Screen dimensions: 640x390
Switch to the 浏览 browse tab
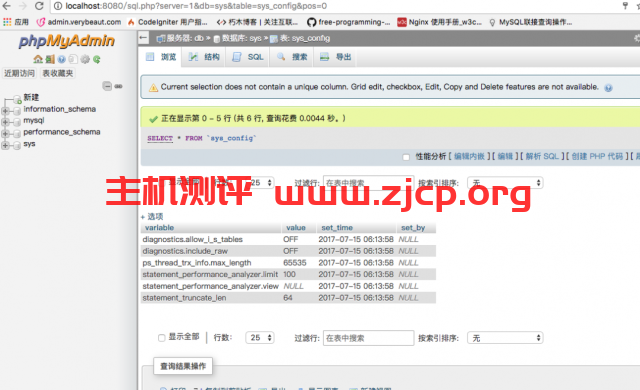(x=161, y=57)
